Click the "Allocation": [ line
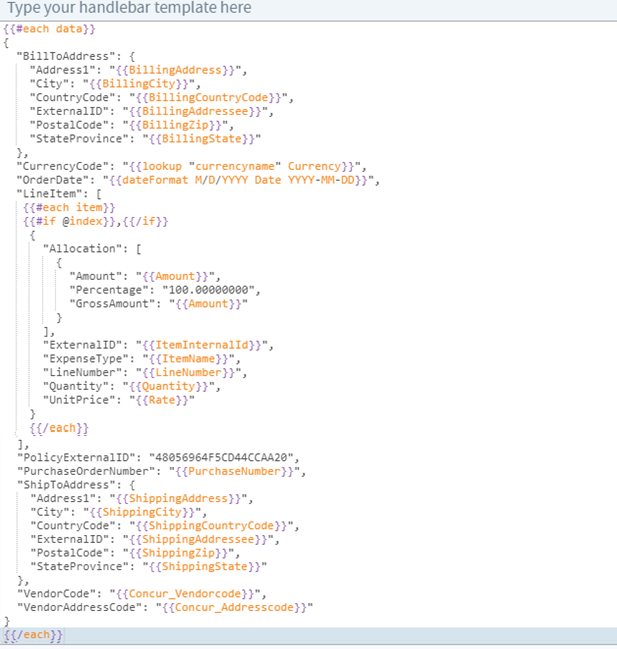Viewport: 617px width, 649px height. tap(92, 249)
